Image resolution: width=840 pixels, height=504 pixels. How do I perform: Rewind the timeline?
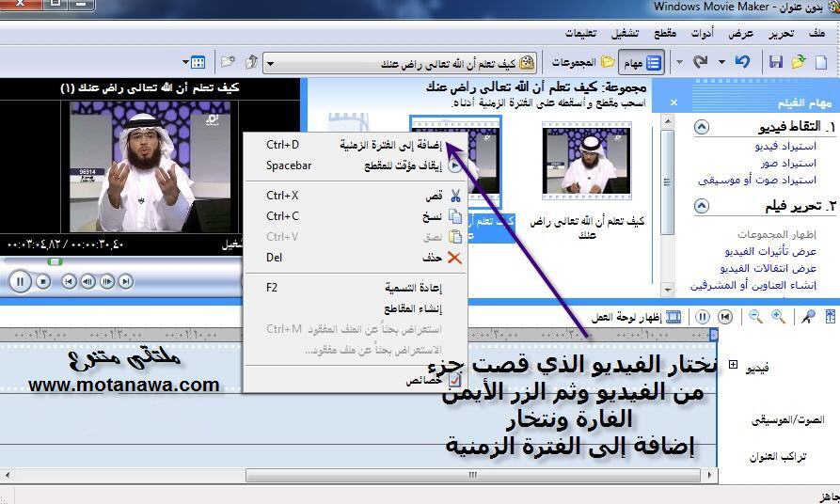[x=725, y=317]
